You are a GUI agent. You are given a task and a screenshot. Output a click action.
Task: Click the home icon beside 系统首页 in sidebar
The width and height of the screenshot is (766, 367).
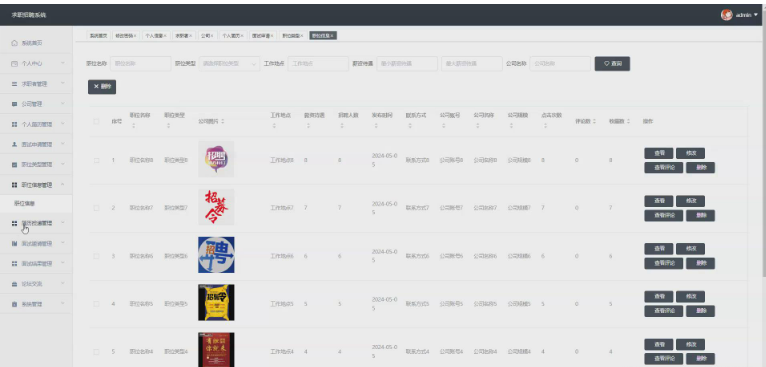tap(15, 43)
